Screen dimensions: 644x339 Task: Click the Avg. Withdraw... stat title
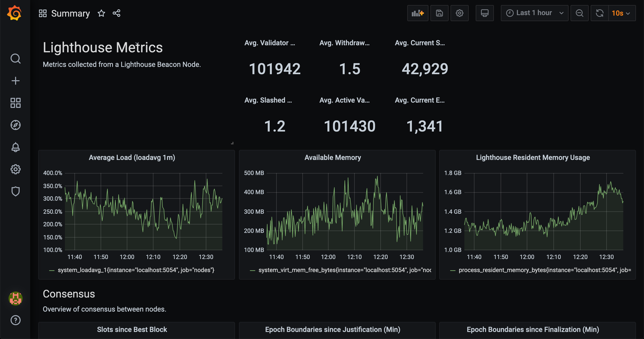[344, 43]
